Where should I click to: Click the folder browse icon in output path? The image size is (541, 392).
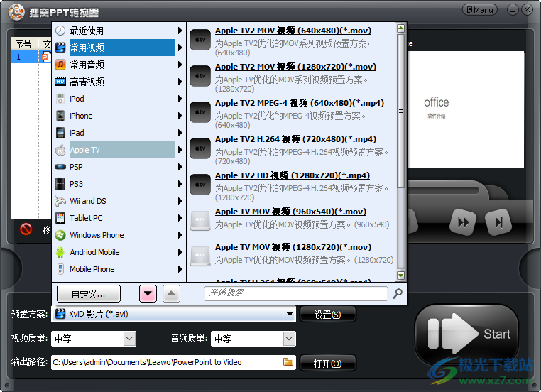(x=288, y=362)
